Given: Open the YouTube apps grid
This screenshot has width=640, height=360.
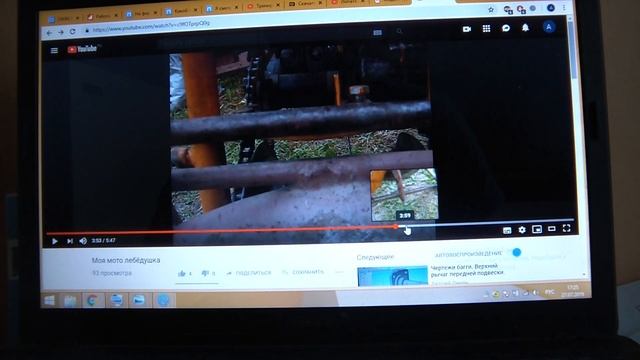Looking at the screenshot, I should coord(486,29).
